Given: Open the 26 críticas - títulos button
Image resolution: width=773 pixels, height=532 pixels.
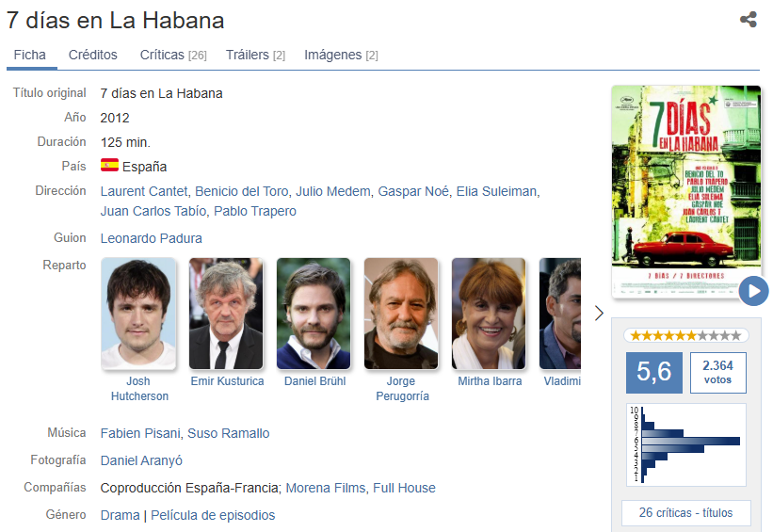Looking at the screenshot, I should 685,513.
